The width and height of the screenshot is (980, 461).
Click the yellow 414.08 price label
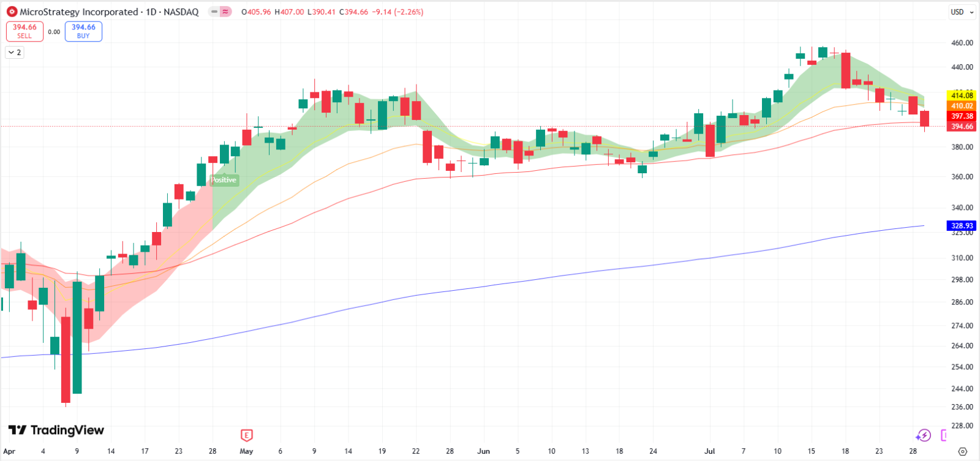(x=962, y=96)
